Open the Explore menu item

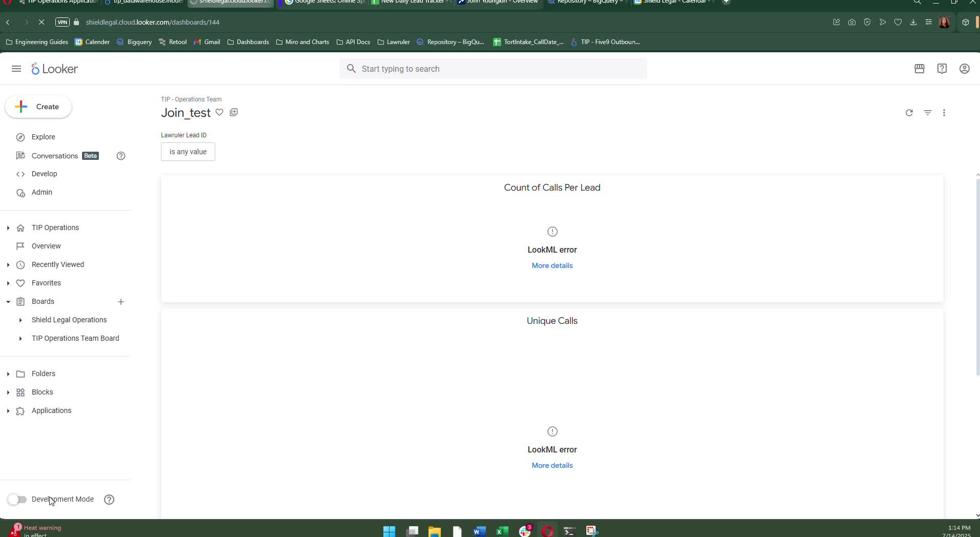(x=43, y=137)
